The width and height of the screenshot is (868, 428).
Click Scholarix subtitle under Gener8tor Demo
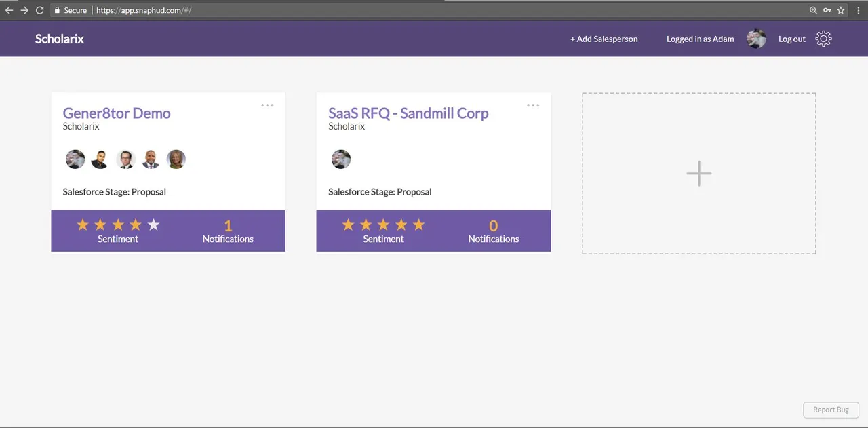click(x=81, y=127)
